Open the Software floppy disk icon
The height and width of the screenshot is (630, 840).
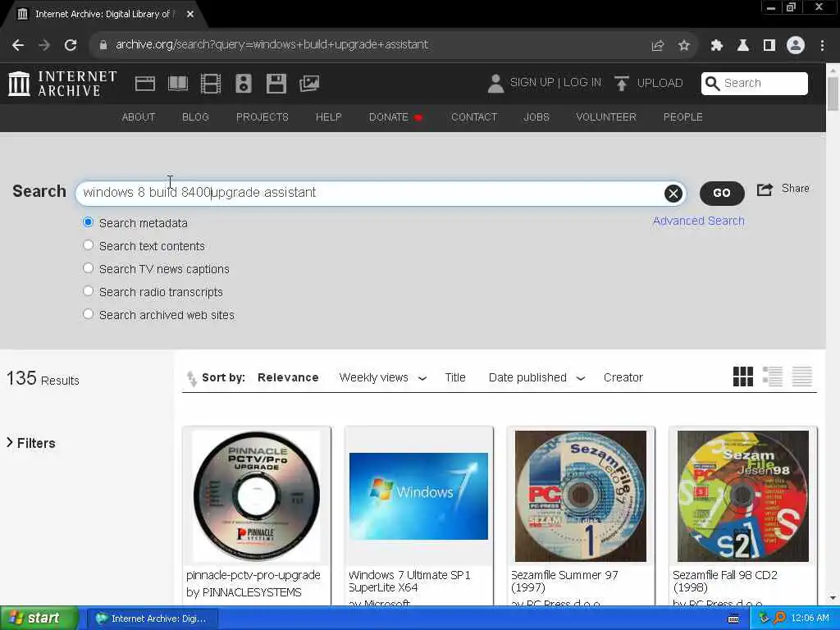coord(276,84)
